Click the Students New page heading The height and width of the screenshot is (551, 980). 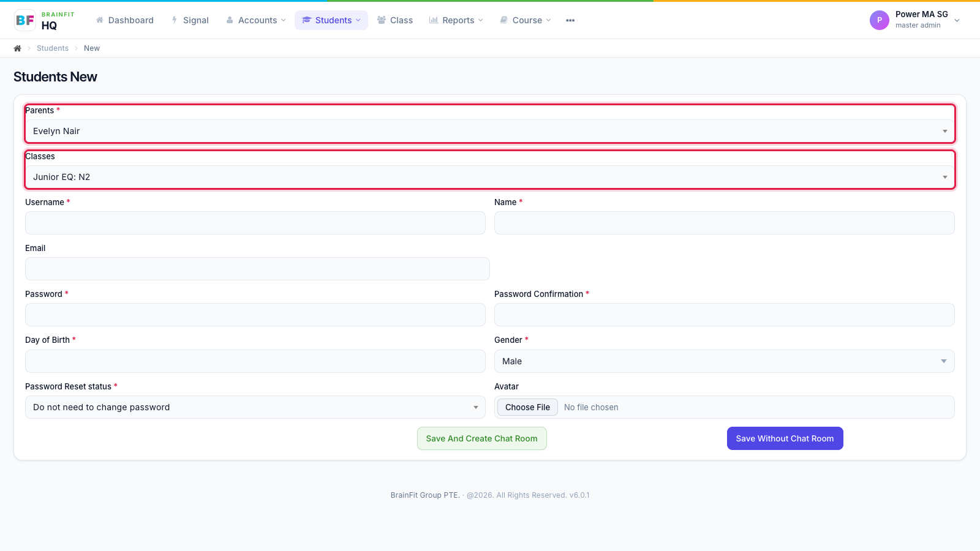[55, 77]
